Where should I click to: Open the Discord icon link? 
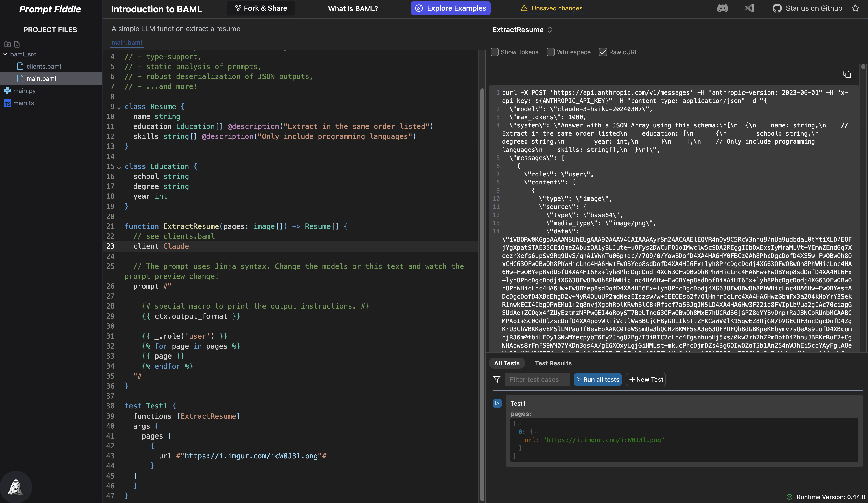pos(722,8)
